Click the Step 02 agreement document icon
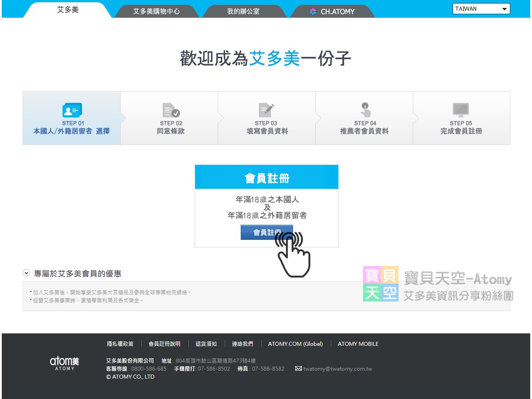This screenshot has width=532, height=399. (x=171, y=110)
